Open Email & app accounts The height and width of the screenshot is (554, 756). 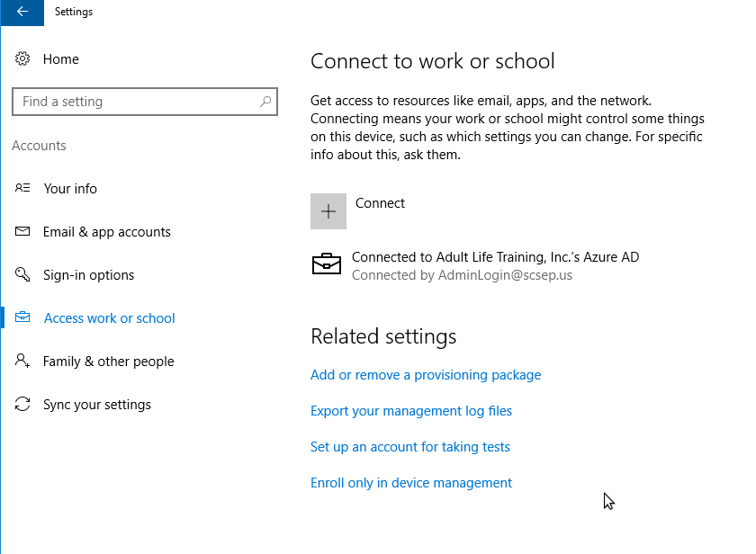106,232
